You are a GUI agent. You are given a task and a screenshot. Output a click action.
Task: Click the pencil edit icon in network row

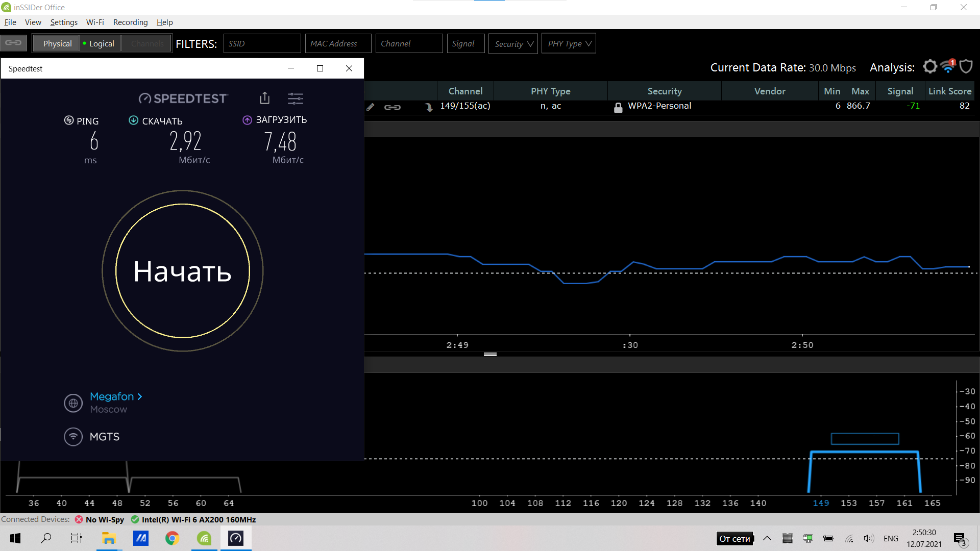point(371,107)
